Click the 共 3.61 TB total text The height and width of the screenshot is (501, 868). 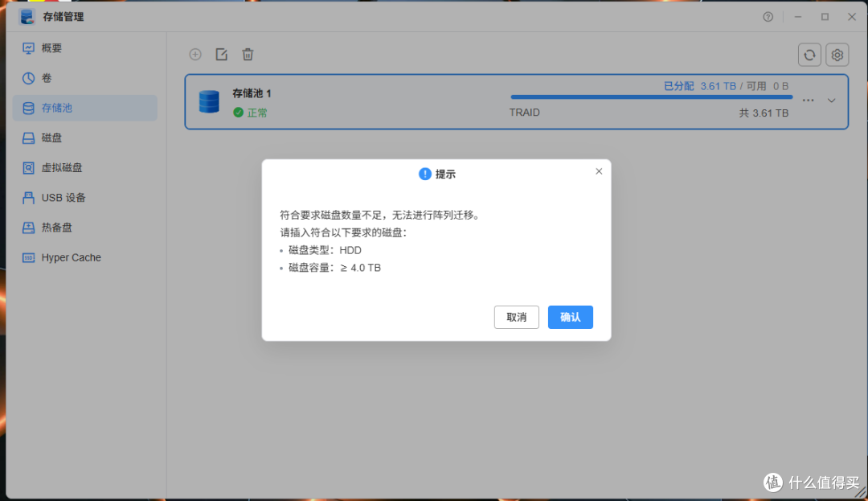pyautogui.click(x=764, y=113)
